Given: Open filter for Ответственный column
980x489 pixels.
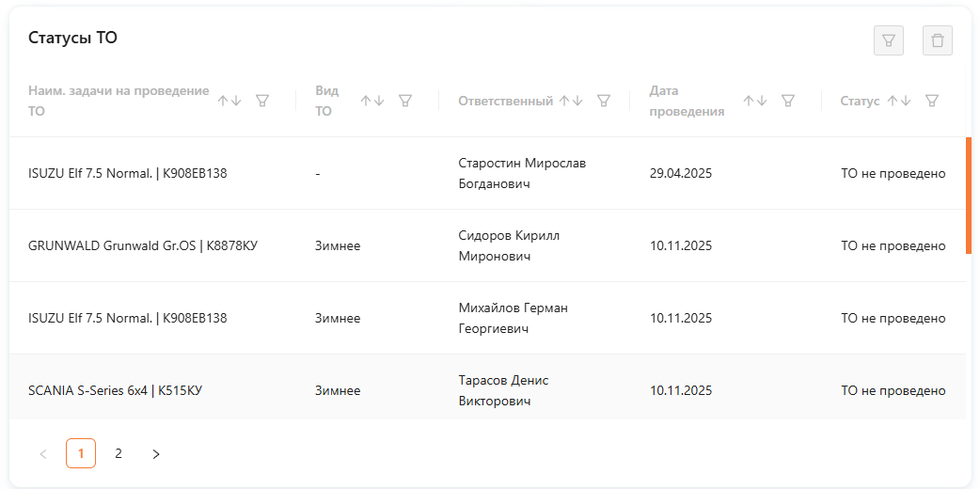Looking at the screenshot, I should (x=604, y=101).
